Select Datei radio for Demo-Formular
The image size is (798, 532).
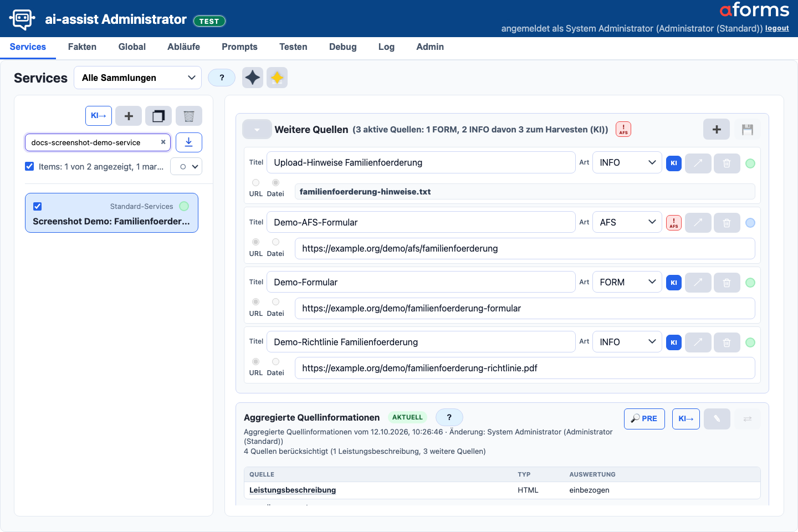click(275, 302)
